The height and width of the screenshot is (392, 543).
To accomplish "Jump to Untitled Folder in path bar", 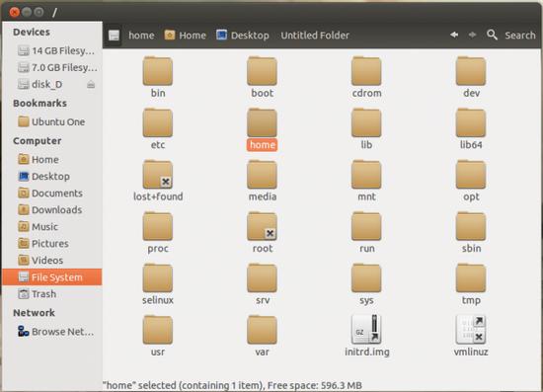I will (315, 36).
